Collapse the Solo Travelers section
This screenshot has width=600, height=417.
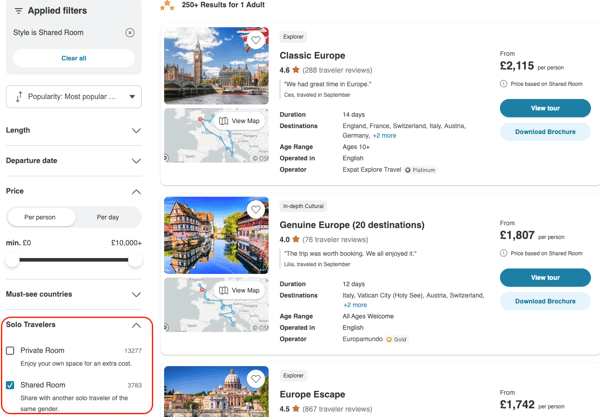pos(136,325)
